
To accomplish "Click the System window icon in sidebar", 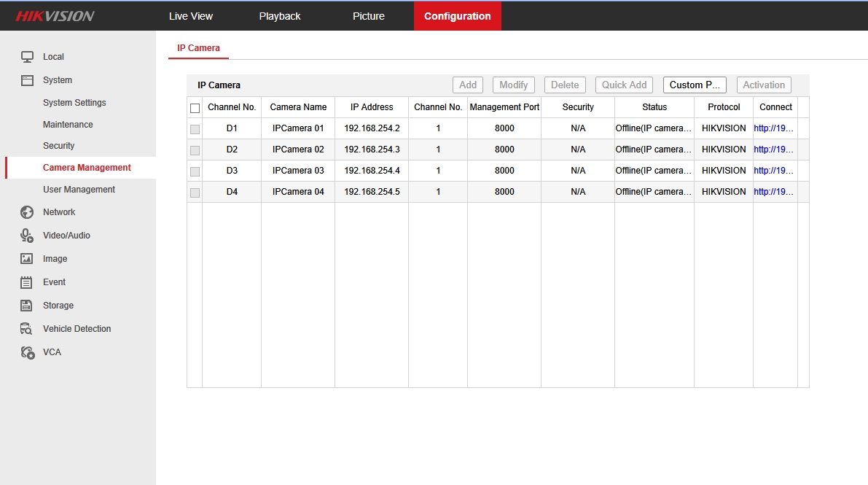I will (x=27, y=80).
